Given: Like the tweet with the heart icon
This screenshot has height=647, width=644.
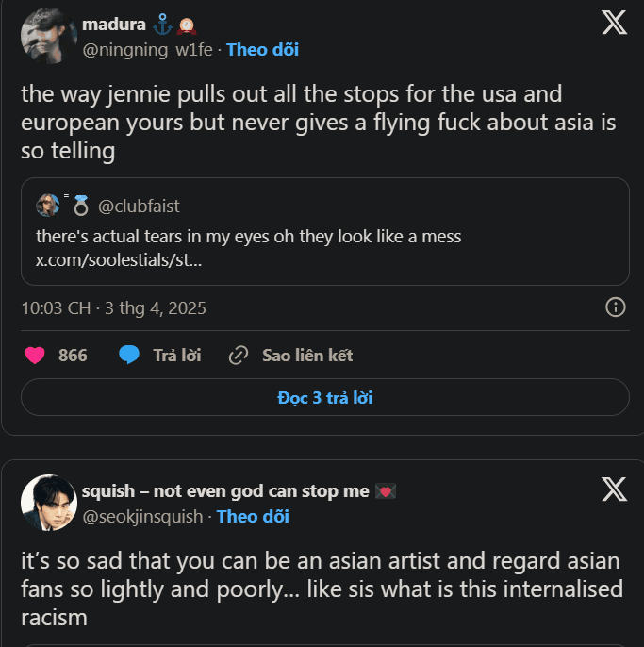Looking at the screenshot, I should [35, 356].
